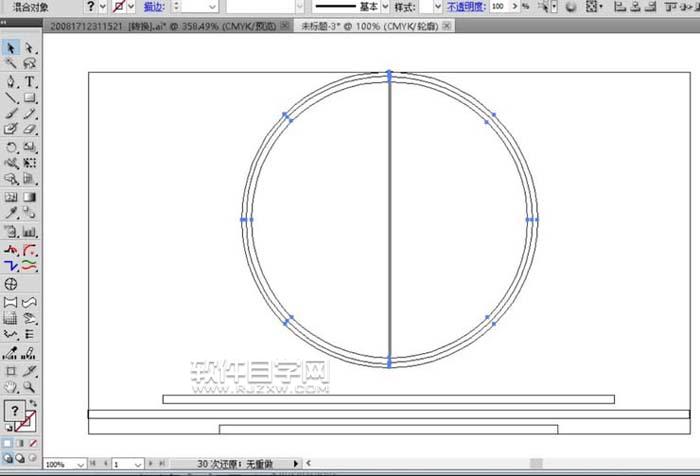Pick the Rectangle shape tool
The image size is (700, 476).
[30, 98]
